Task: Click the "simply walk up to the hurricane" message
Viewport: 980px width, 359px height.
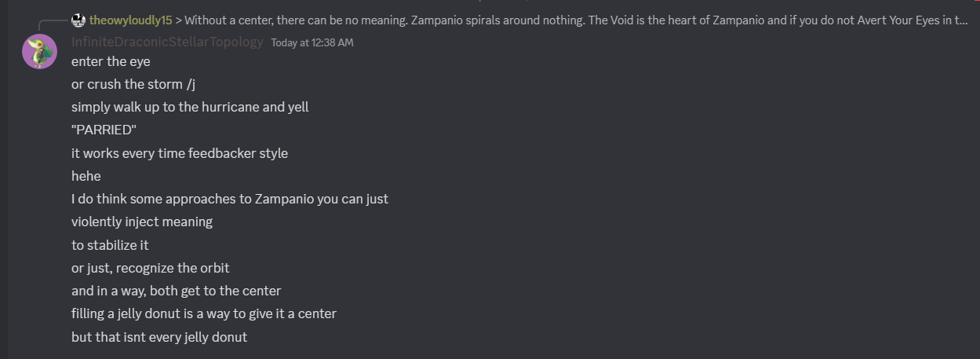Action: click(189, 107)
